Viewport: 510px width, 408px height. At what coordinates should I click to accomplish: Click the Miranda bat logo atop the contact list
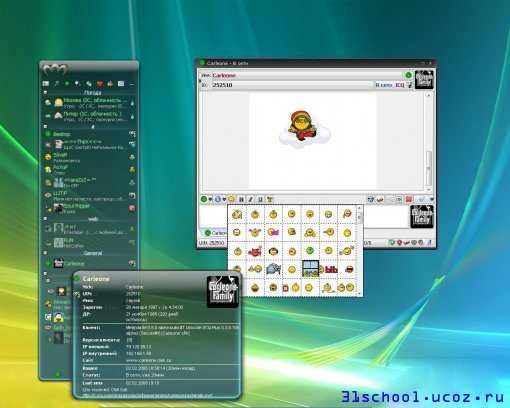[54, 69]
